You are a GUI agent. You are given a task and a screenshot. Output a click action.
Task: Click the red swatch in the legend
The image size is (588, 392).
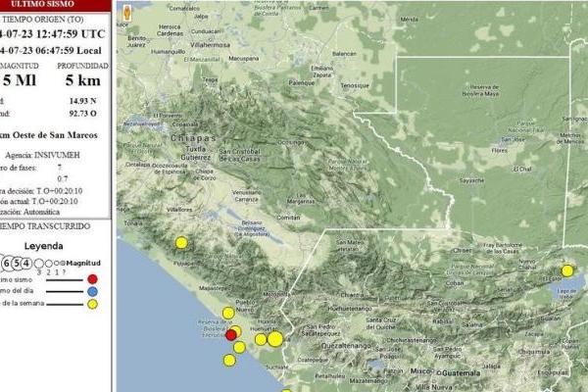(x=92, y=278)
